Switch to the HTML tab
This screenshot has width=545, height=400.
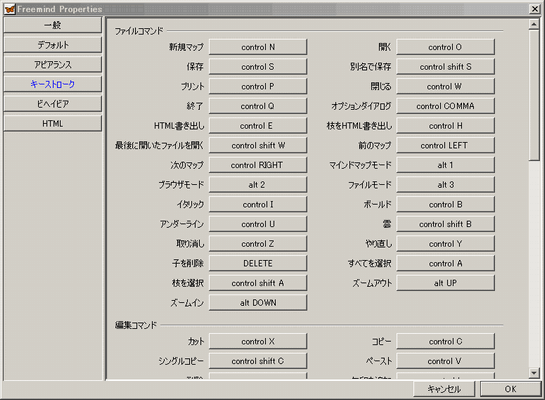click(x=52, y=124)
